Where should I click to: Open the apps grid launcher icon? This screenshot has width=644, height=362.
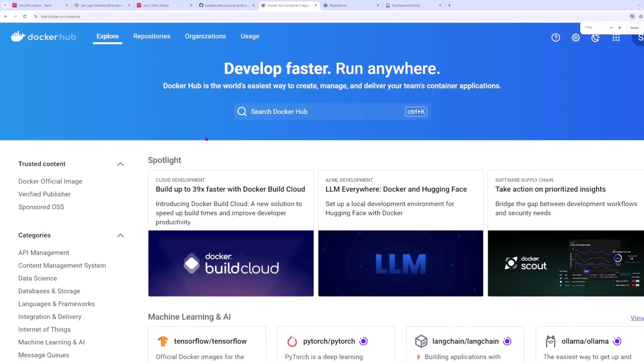click(x=616, y=38)
